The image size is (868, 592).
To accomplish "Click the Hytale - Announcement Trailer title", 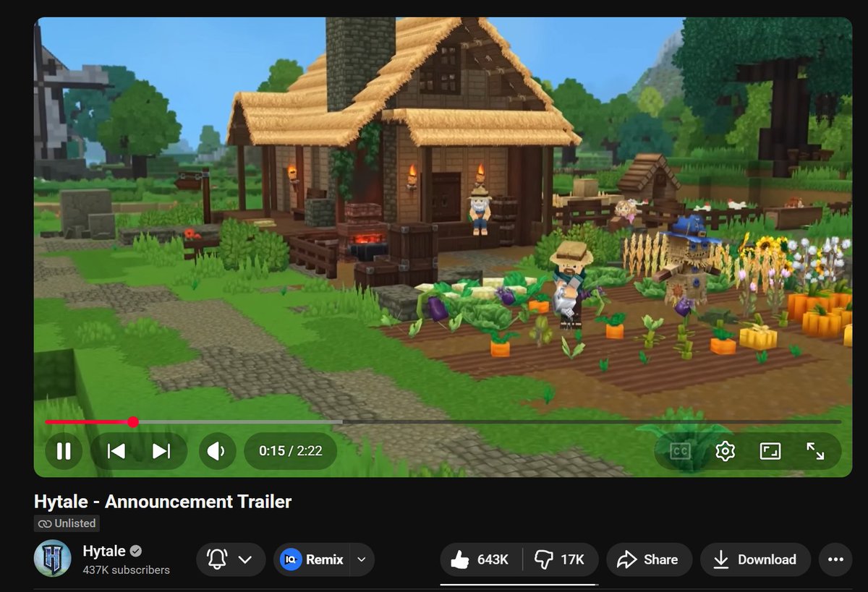I will (163, 502).
